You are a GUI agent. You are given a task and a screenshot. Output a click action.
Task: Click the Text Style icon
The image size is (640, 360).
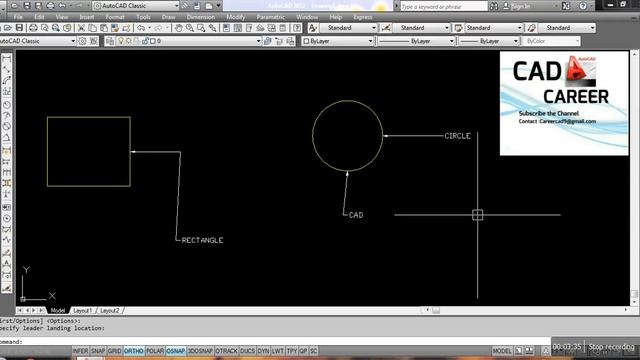(313, 28)
